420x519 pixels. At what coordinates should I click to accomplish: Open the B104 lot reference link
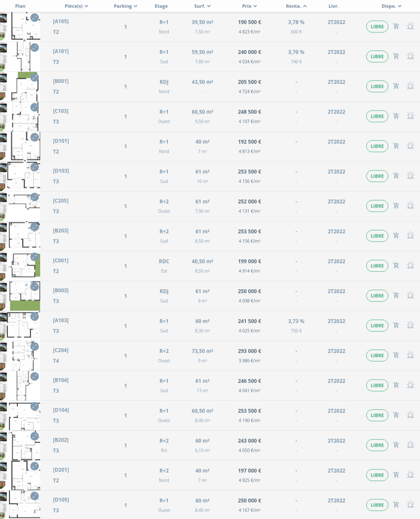coord(61,380)
